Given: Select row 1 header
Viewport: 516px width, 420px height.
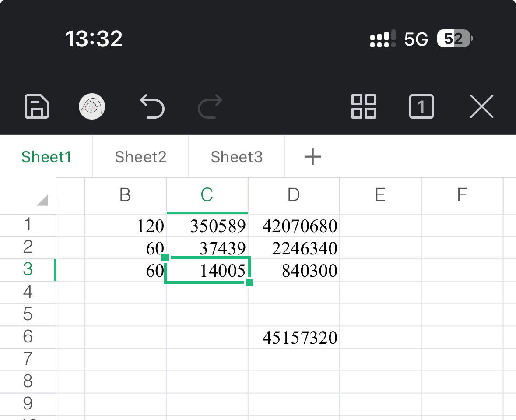Looking at the screenshot, I should (x=28, y=225).
